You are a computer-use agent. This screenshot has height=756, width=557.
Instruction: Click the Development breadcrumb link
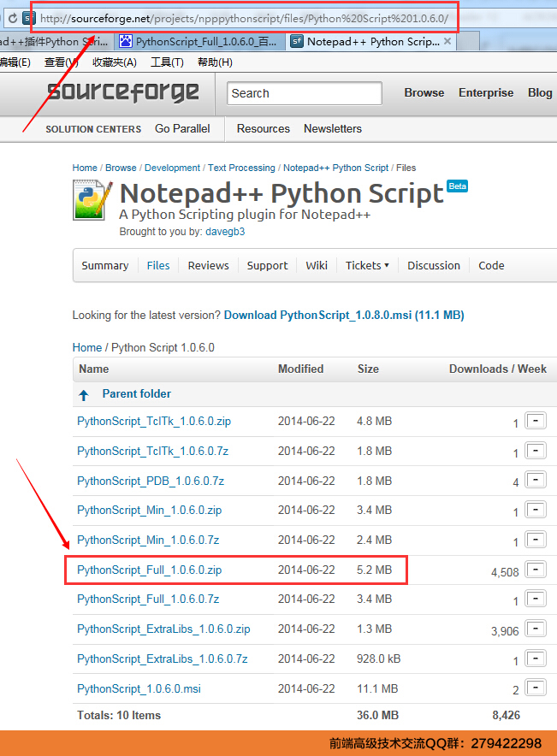pyautogui.click(x=172, y=168)
